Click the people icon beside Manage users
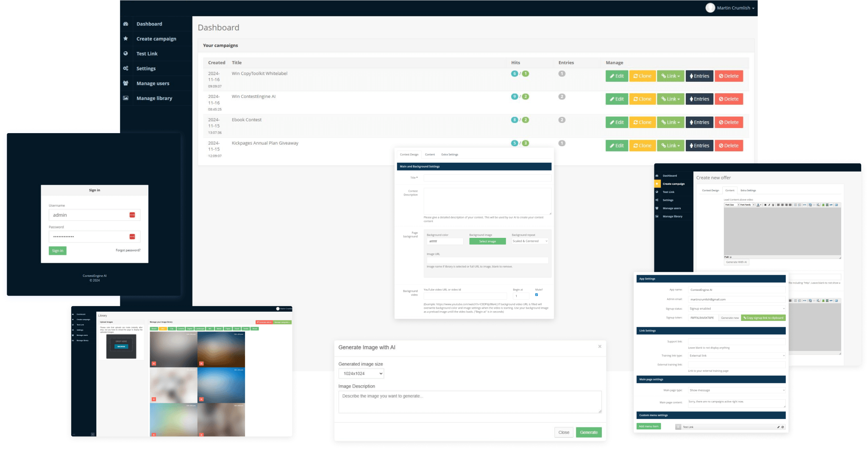Image resolution: width=868 pixels, height=449 pixels. tap(125, 83)
